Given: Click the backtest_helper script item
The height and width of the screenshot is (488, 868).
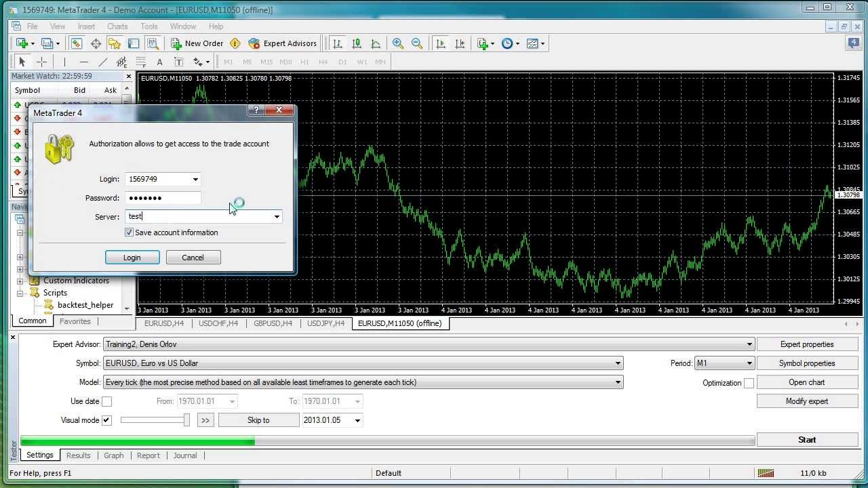Looking at the screenshot, I should pos(85,305).
